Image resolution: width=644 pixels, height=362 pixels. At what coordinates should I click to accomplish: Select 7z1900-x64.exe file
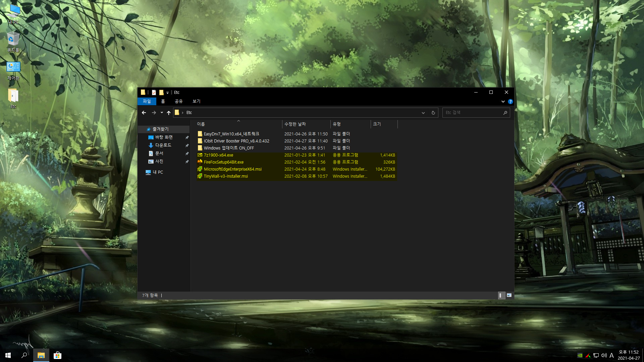pyautogui.click(x=218, y=155)
